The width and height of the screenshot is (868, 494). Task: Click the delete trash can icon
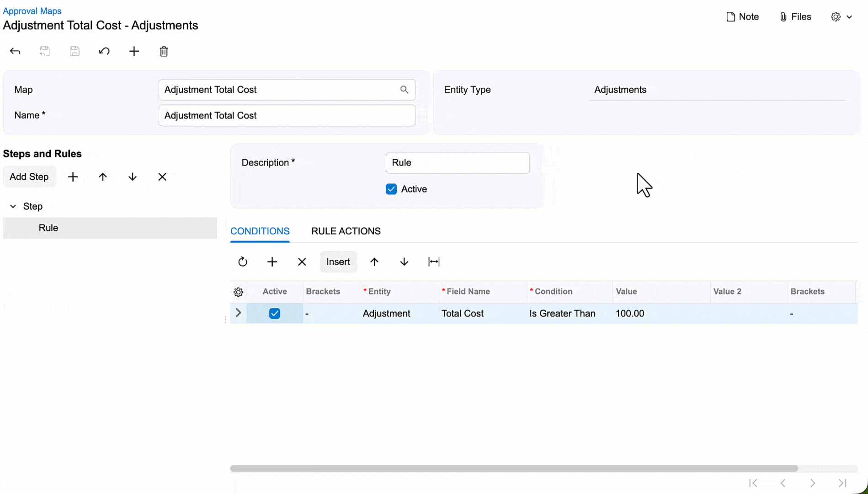point(164,51)
